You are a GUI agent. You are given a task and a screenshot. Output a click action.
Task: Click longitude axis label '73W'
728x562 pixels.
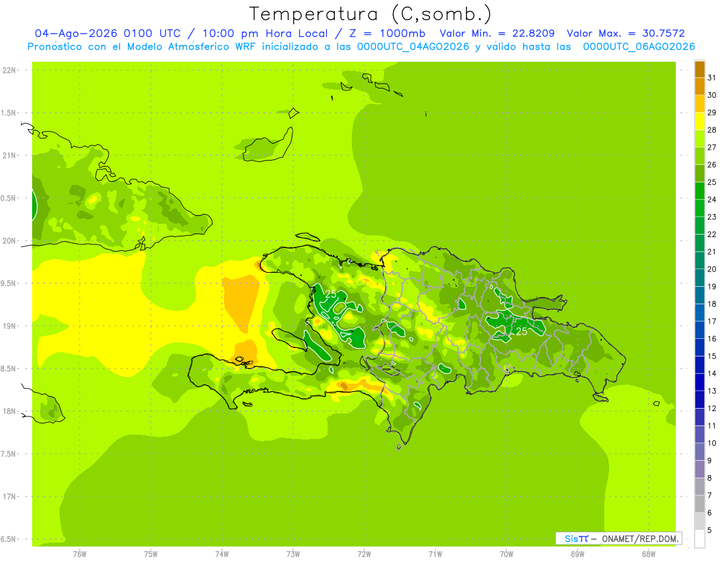pyautogui.click(x=293, y=554)
